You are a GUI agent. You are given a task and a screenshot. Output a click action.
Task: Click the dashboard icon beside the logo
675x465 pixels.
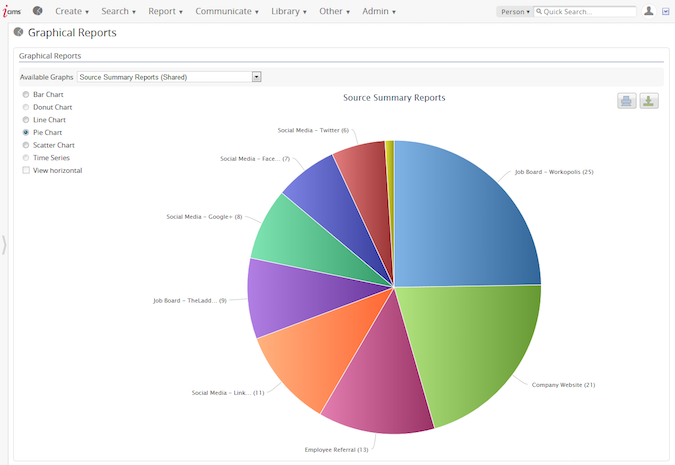(38, 11)
